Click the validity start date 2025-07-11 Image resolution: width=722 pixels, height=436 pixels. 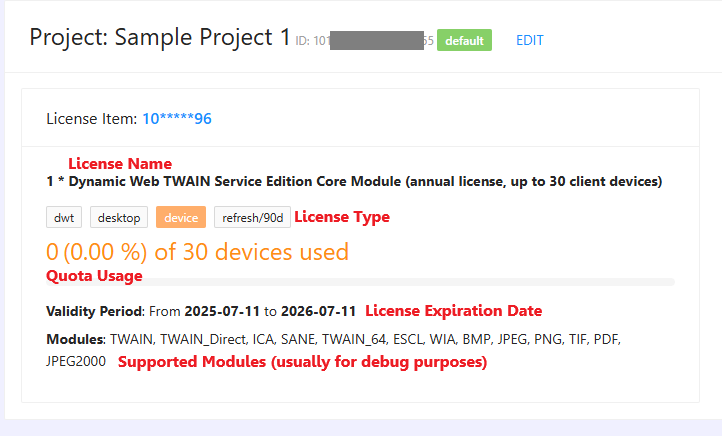click(222, 312)
